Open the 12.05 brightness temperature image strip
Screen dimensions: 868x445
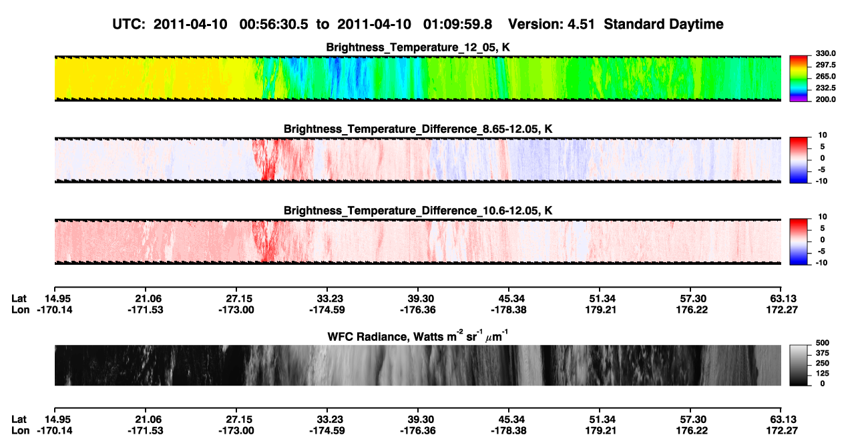pos(418,78)
